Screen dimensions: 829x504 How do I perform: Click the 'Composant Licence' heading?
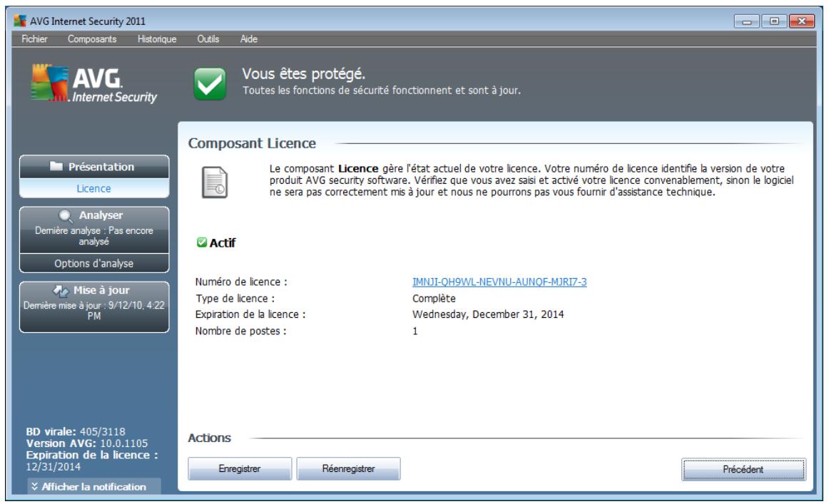click(252, 143)
